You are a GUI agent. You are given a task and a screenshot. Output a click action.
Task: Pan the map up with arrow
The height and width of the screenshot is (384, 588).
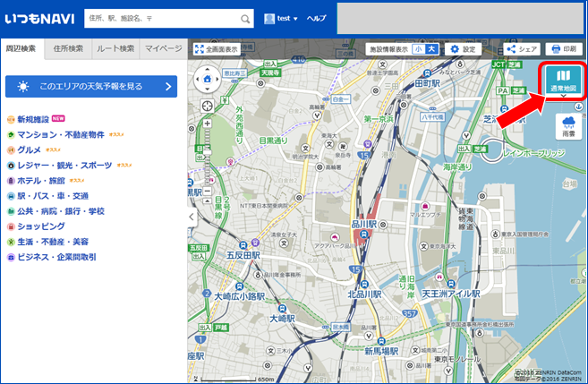click(207, 70)
